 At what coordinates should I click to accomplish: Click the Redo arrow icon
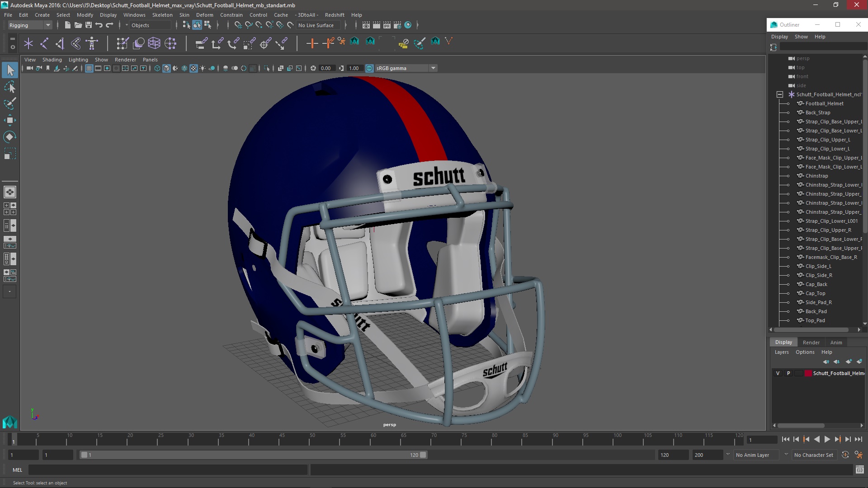click(109, 25)
